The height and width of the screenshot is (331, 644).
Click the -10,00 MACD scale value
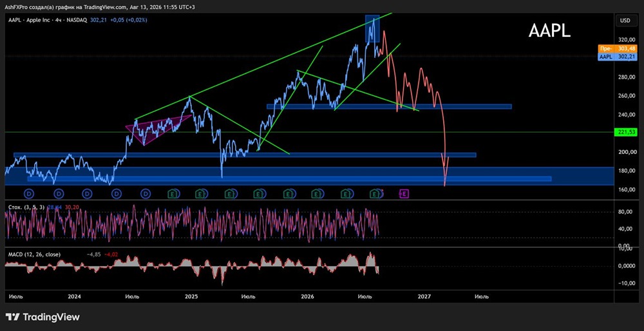tap(627, 283)
